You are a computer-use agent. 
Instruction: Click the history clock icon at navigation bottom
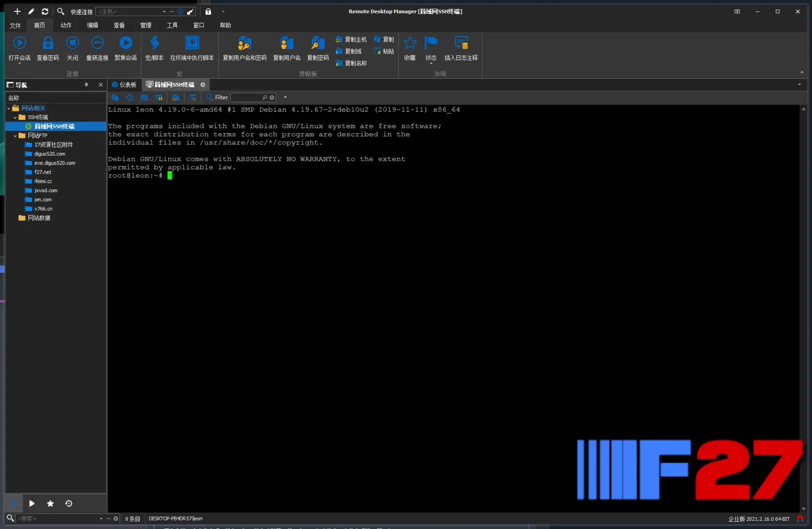69,504
